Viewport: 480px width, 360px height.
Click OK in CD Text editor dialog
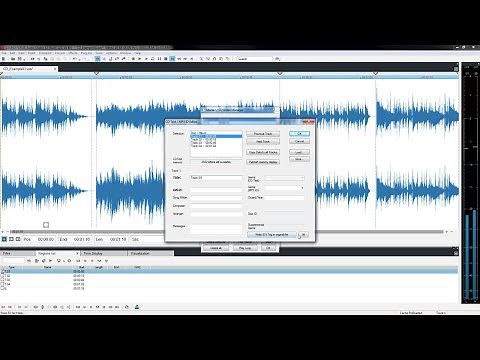tap(299, 134)
